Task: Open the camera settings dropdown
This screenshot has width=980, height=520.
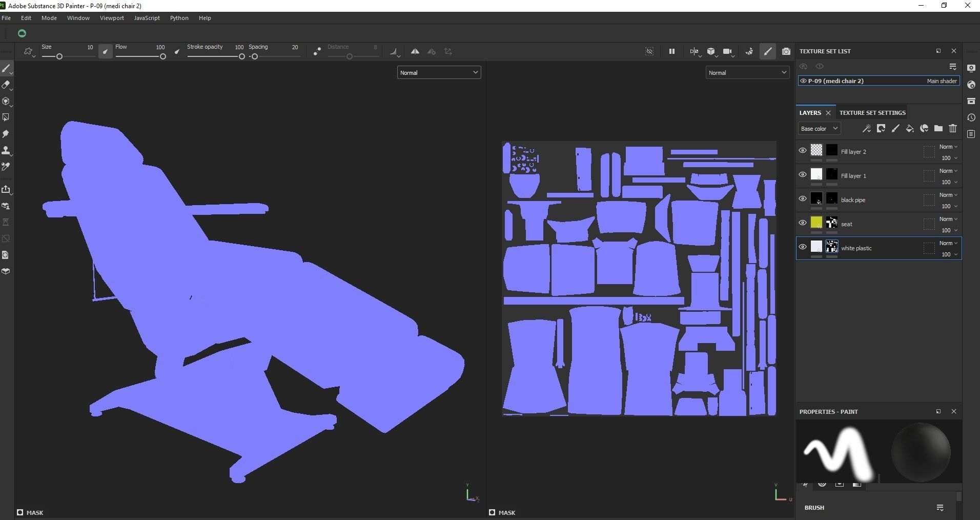Action: 728,51
